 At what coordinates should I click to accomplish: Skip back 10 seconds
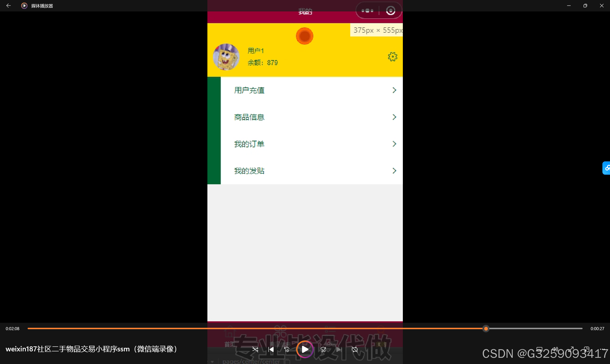tap(287, 349)
